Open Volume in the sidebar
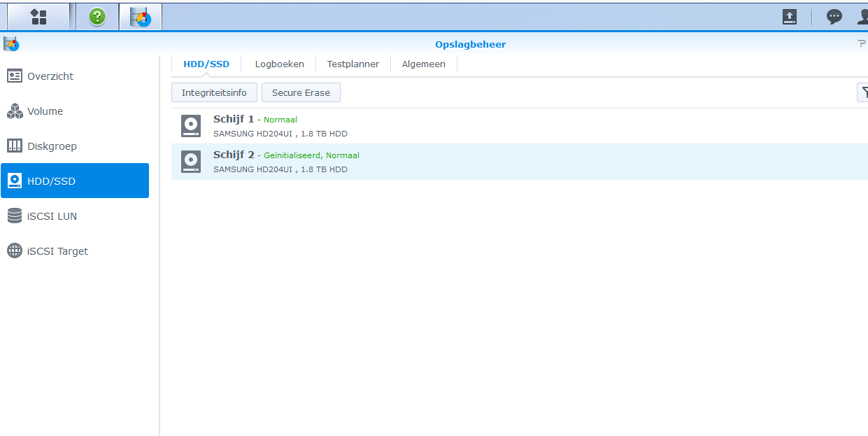 tap(75, 111)
